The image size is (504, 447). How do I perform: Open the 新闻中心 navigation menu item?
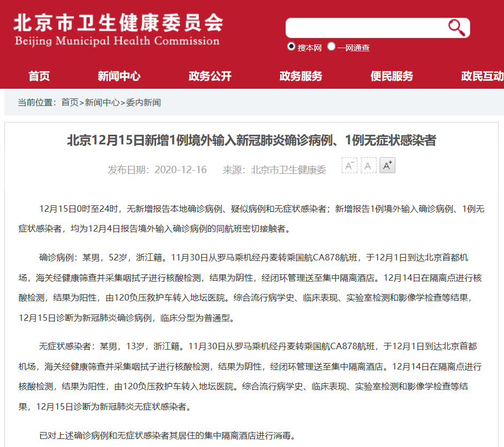click(119, 76)
